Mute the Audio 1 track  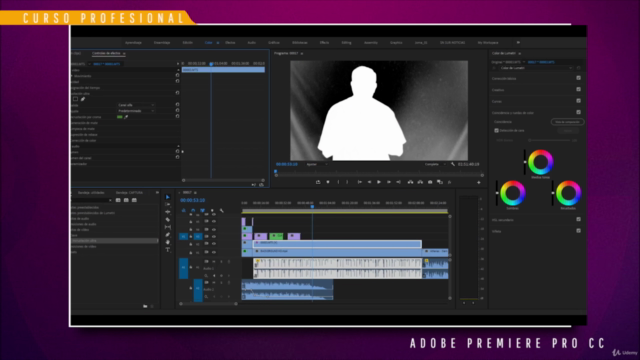tap(213, 262)
